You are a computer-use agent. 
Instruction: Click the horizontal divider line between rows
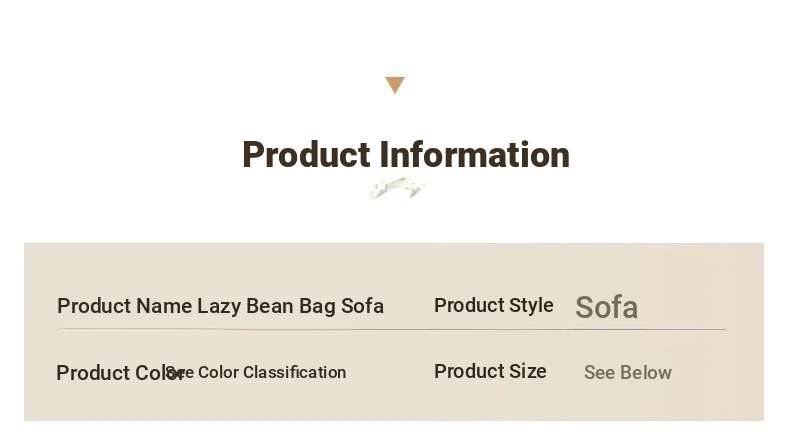[x=392, y=329]
